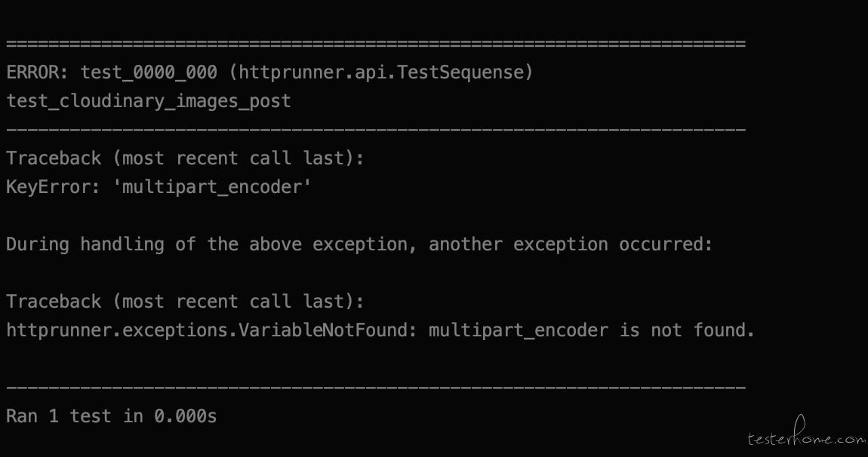Click the httprunner.api.TestSequense text
868x457 pixels.
click(381, 72)
